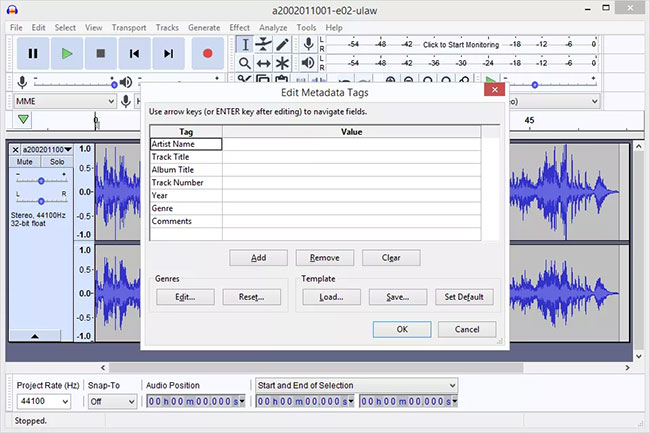This screenshot has width=650, height=433.
Task: Adjust the track pan slider
Action: (41, 201)
